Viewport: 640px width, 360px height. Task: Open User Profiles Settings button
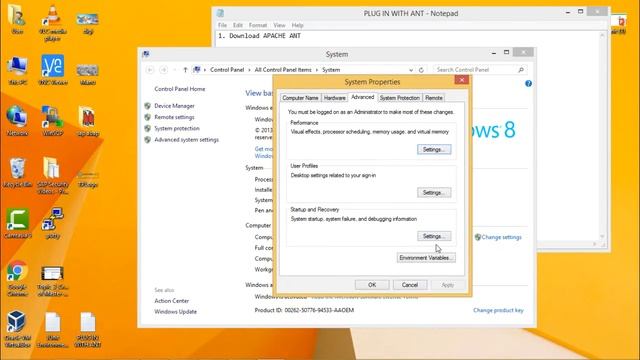(434, 192)
